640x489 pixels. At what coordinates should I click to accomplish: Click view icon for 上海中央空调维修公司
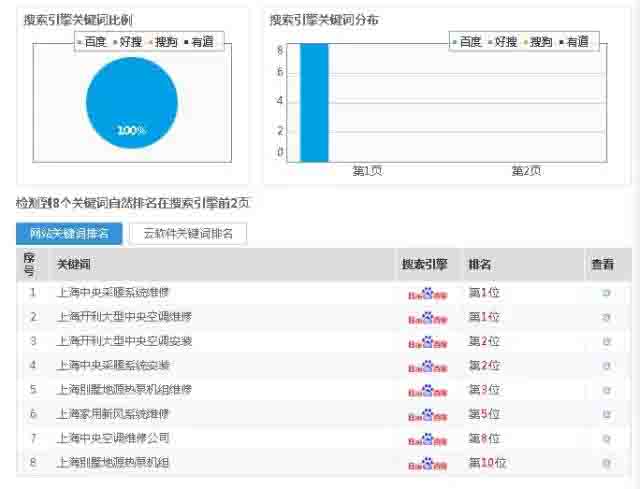tap(606, 438)
